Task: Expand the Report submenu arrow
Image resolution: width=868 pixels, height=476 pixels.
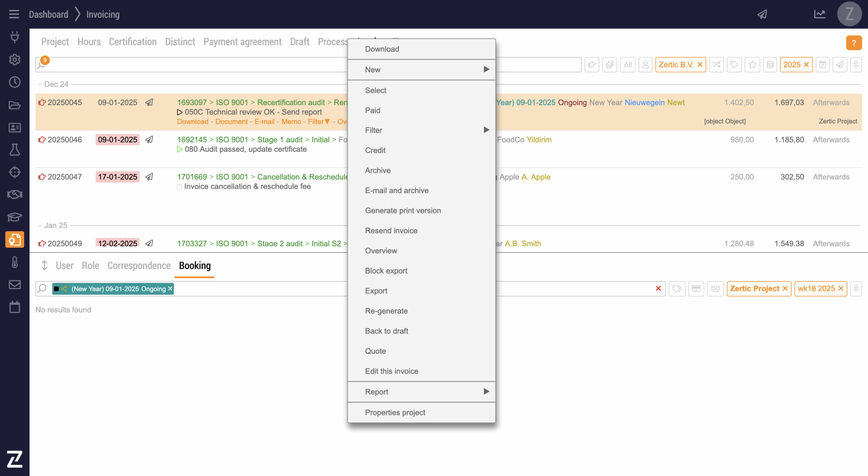Action: coord(486,392)
